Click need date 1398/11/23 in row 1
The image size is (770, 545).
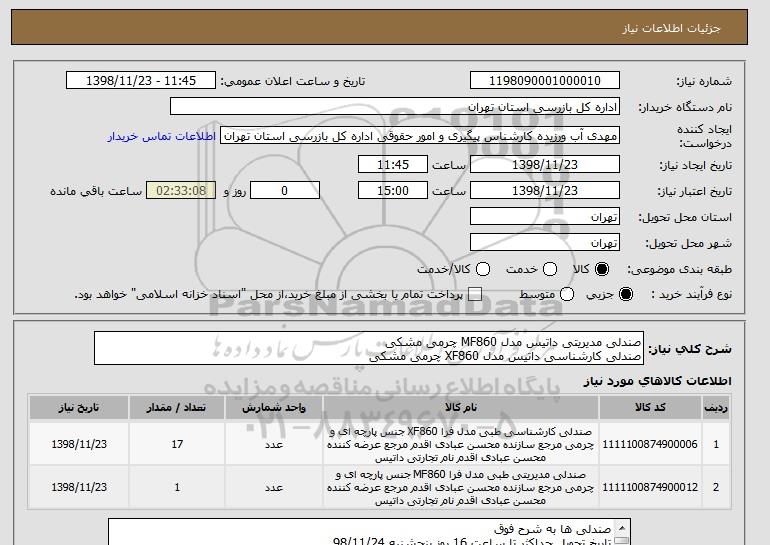pos(79,444)
